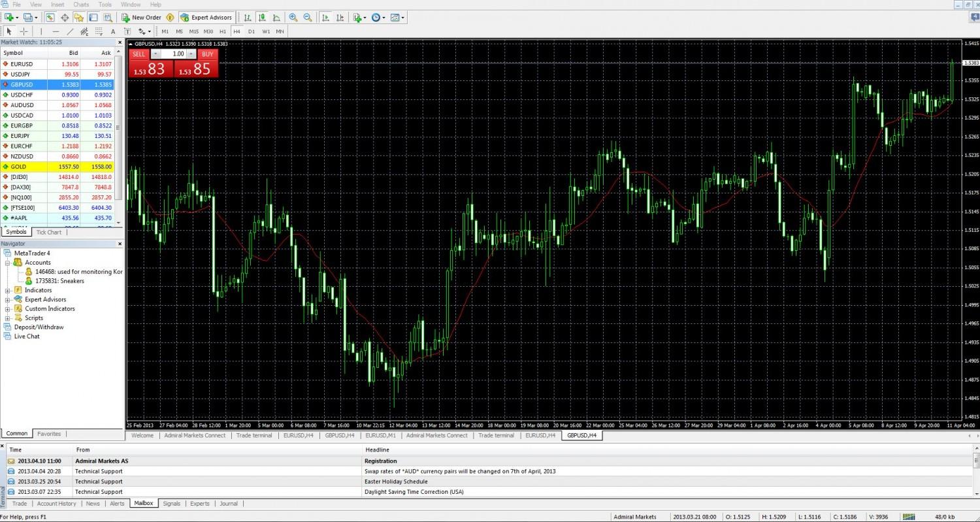Toggle Expert Advisors auto-trading button
The width and height of the screenshot is (980, 522).
(x=206, y=18)
